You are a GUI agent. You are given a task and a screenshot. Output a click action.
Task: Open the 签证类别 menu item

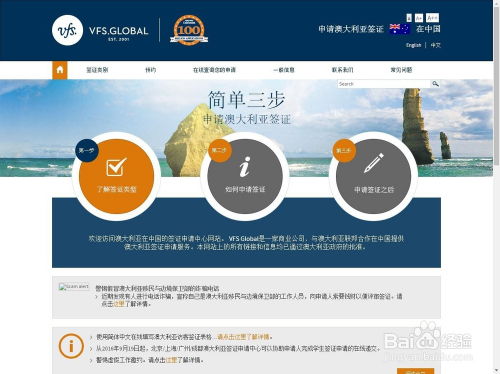[x=97, y=70]
